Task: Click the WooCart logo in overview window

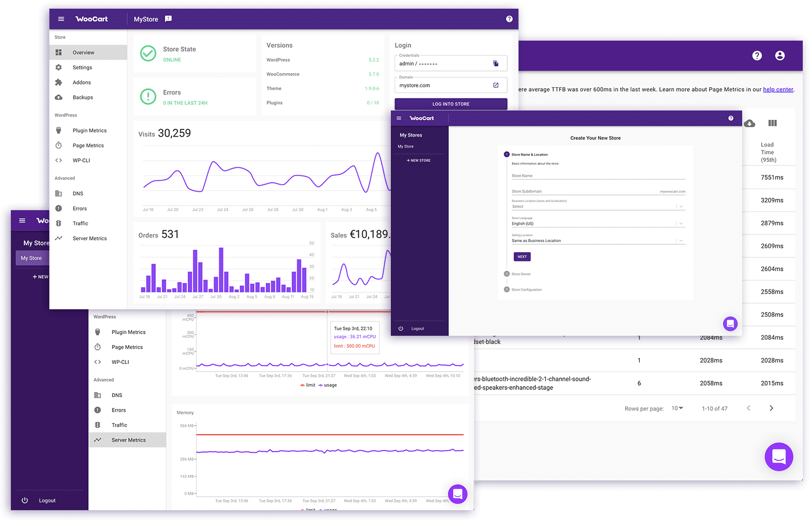Action: [91, 19]
